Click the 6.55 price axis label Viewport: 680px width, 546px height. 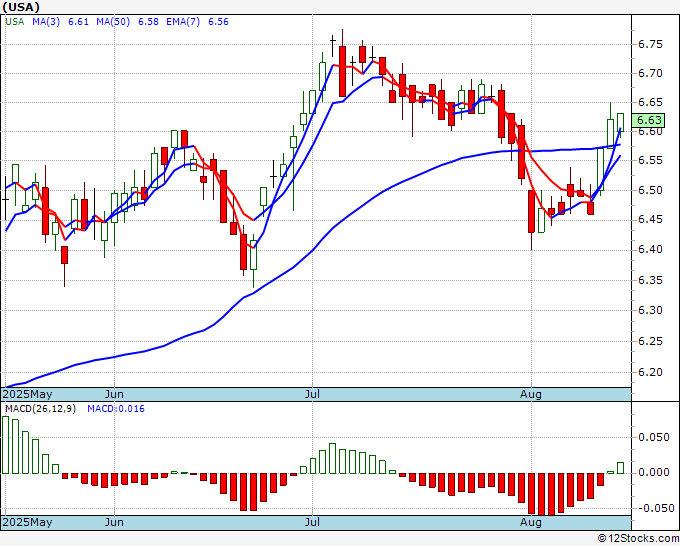650,160
